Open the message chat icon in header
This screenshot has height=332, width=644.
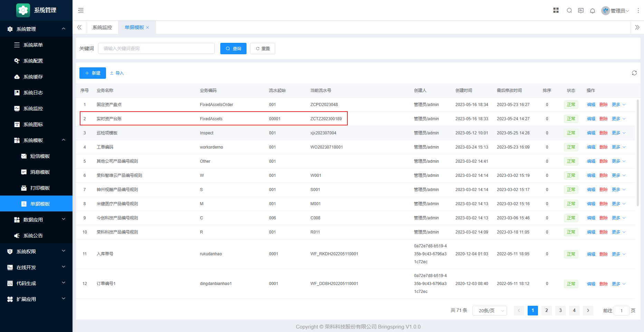tap(581, 10)
